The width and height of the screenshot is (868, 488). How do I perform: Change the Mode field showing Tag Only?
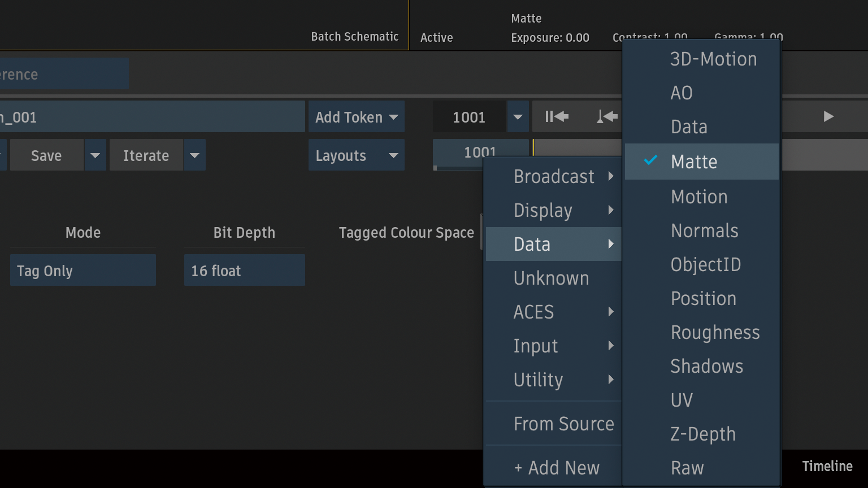[x=83, y=271]
